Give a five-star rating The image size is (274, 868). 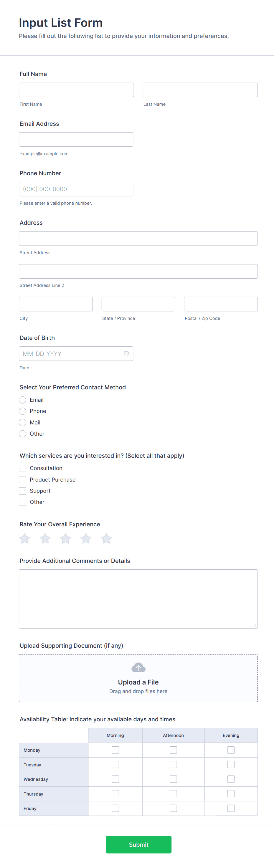[x=106, y=538]
